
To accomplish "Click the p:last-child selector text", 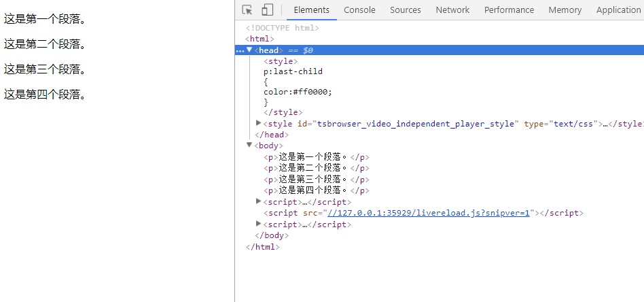I will [293, 71].
